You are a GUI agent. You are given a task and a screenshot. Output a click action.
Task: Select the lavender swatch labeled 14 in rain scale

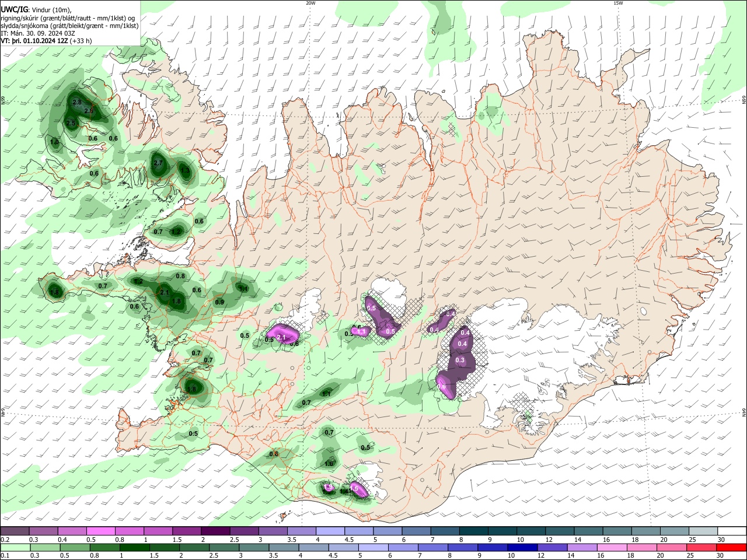coord(582,547)
